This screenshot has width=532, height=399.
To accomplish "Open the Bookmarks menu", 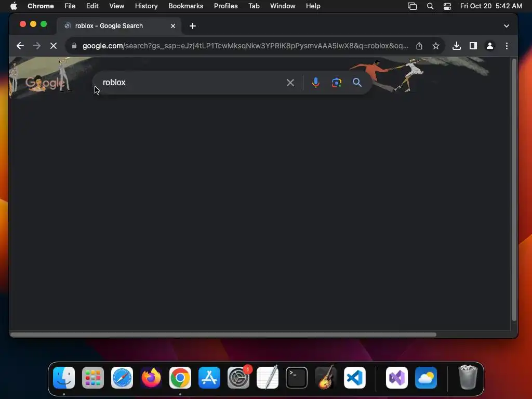I will point(185,6).
